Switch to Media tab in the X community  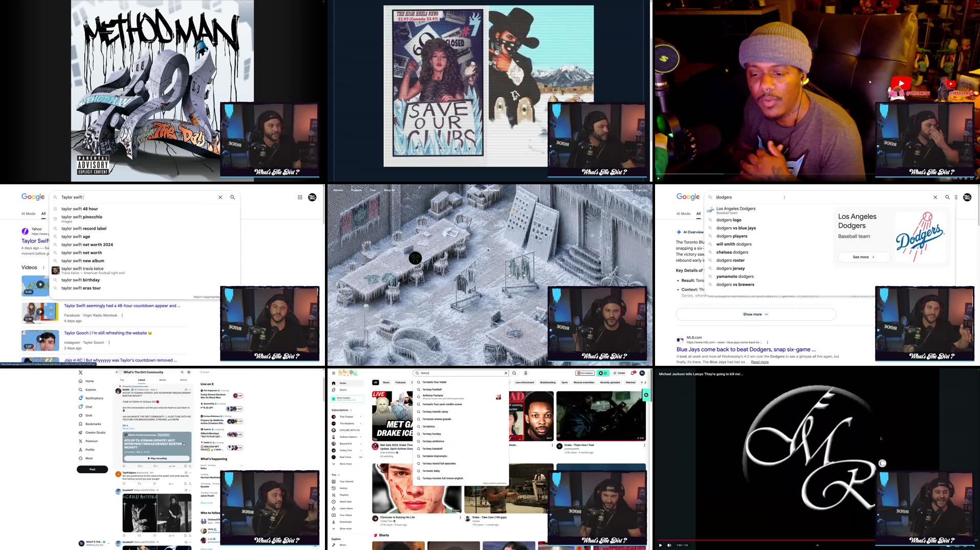[163, 380]
